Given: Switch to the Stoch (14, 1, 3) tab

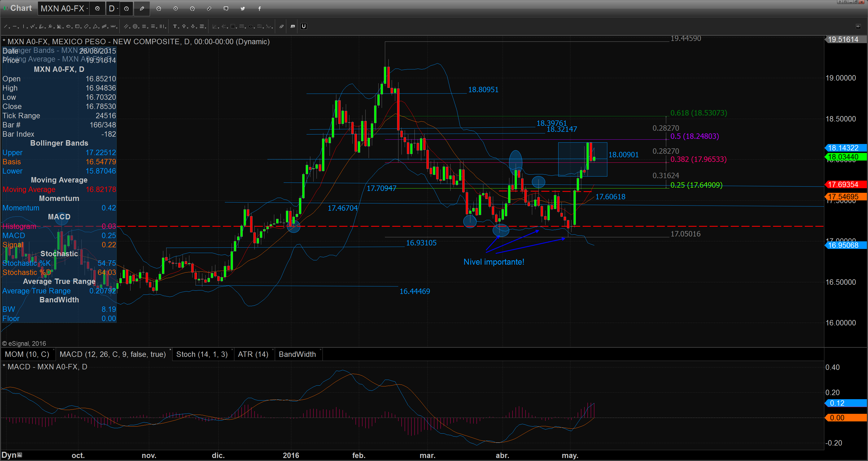Looking at the screenshot, I should (202, 354).
